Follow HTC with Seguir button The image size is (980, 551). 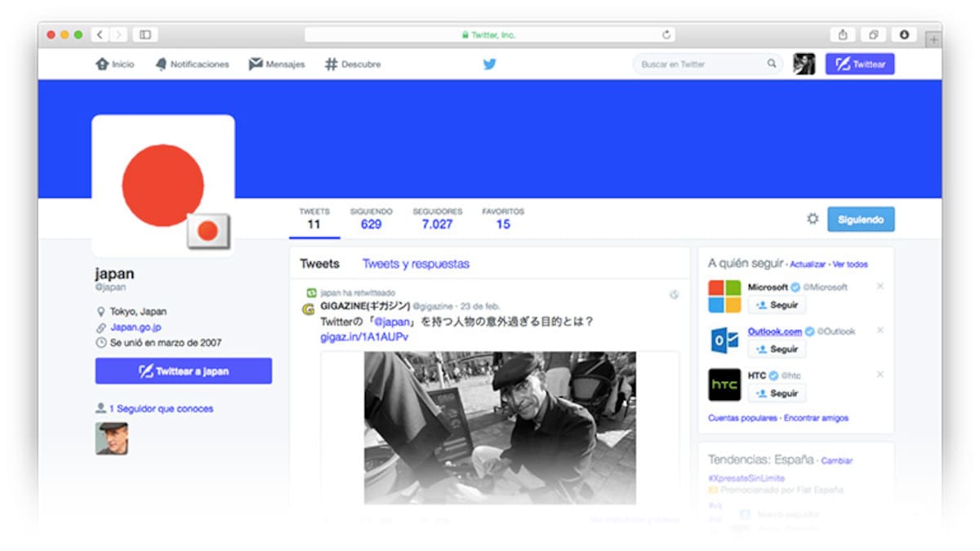[777, 393]
